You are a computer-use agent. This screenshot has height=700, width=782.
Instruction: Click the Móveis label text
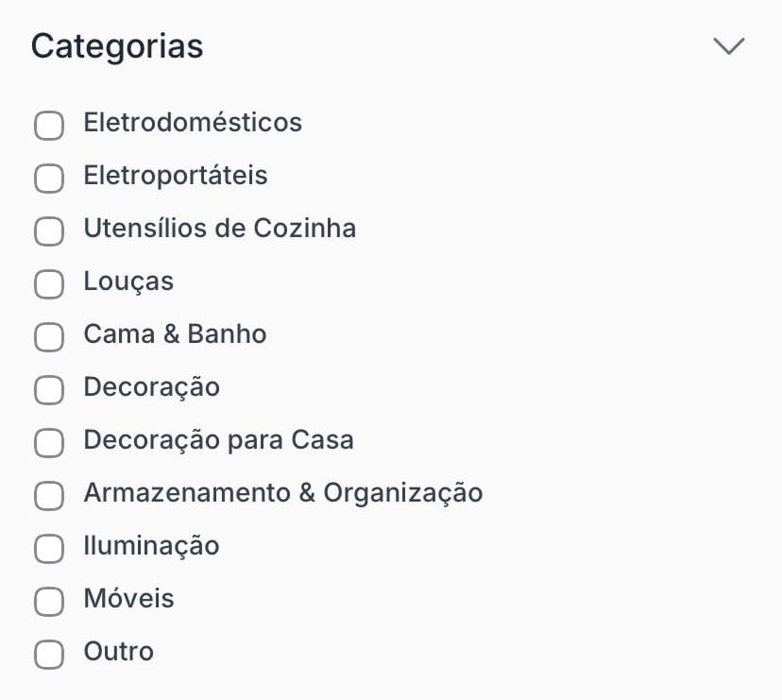pos(128,599)
